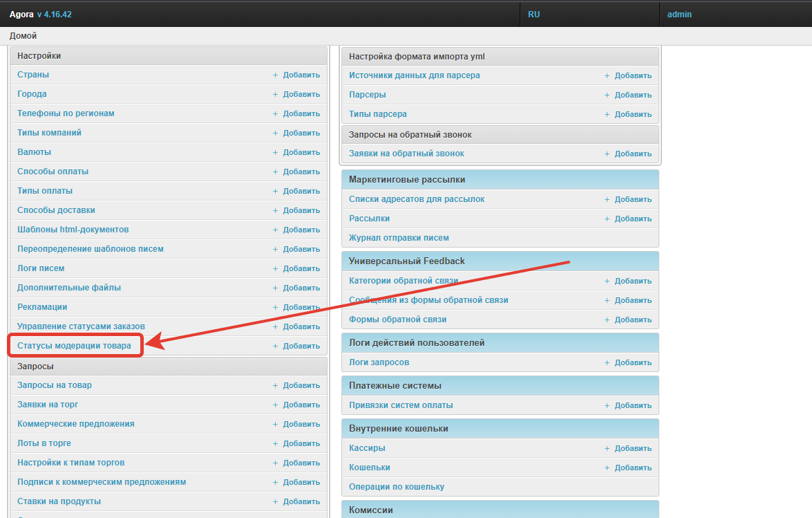Add new Парсеры entry with plus
Screen dimensions: 812x518
[x=607, y=95]
